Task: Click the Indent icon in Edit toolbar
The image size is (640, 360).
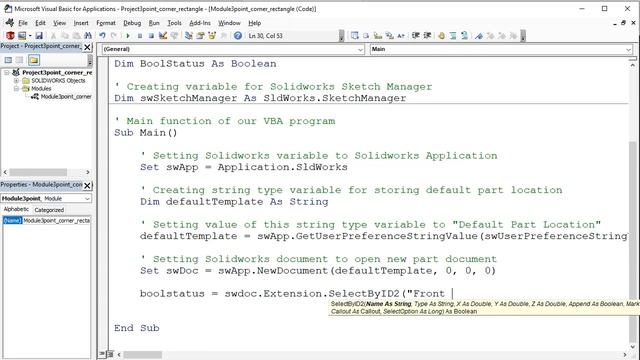Action: pyautogui.click(x=416, y=36)
